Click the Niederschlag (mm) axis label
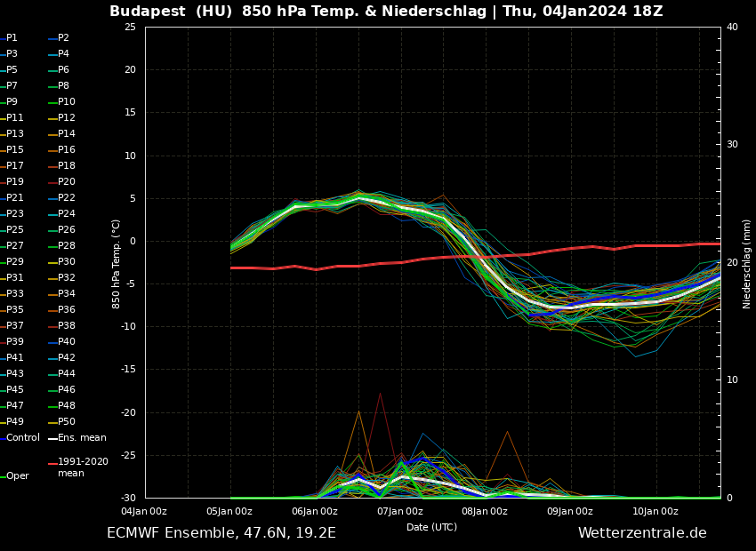 point(747,263)
